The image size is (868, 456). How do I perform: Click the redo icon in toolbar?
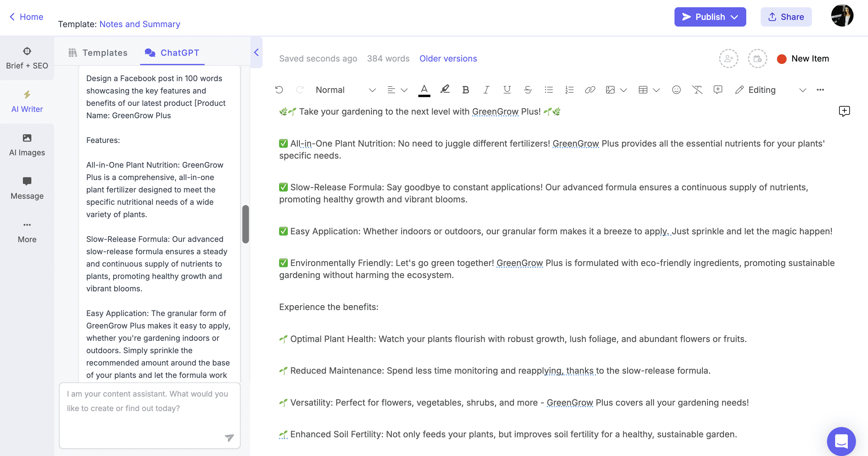pyautogui.click(x=300, y=90)
